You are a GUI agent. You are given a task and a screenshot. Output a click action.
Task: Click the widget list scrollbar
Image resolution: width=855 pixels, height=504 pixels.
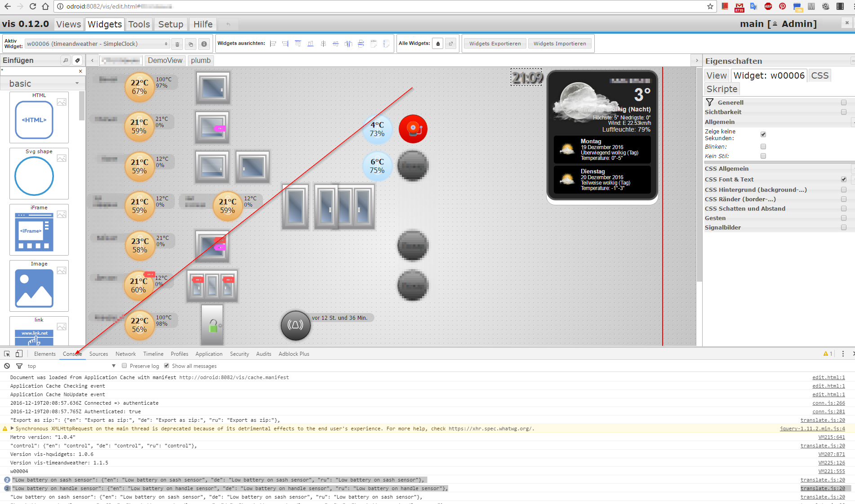point(82,106)
